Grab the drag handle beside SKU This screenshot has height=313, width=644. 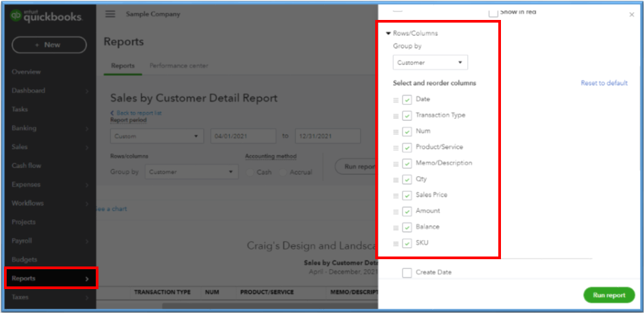click(x=396, y=244)
